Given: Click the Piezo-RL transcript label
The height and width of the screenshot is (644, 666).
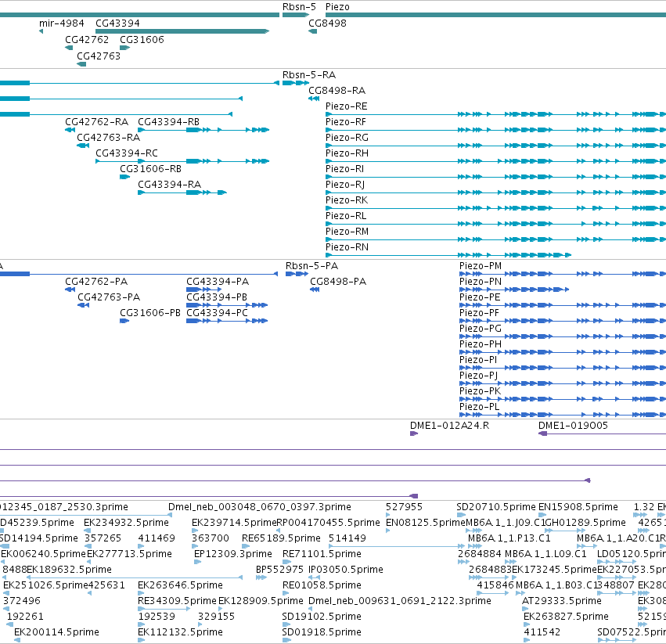Looking at the screenshot, I should (346, 216).
